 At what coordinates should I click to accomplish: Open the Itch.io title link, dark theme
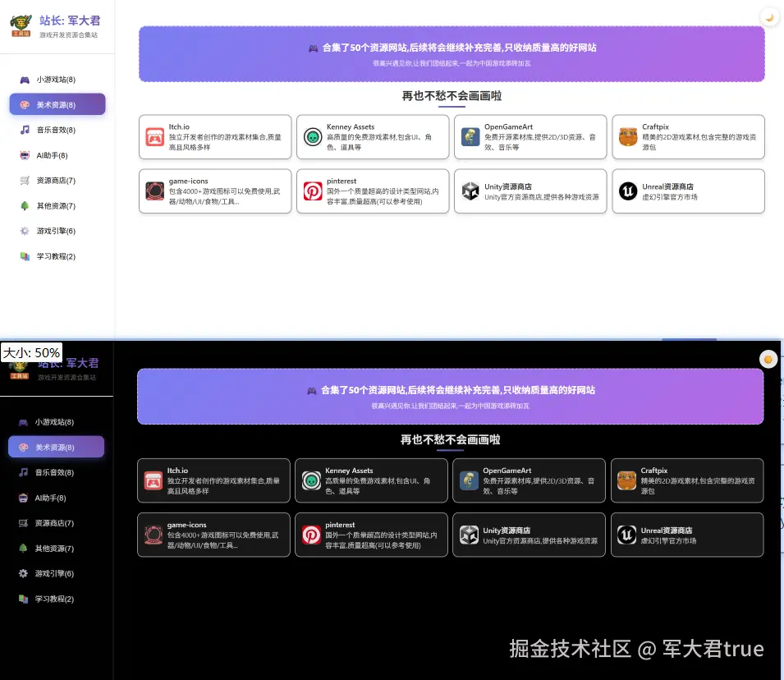point(177,471)
